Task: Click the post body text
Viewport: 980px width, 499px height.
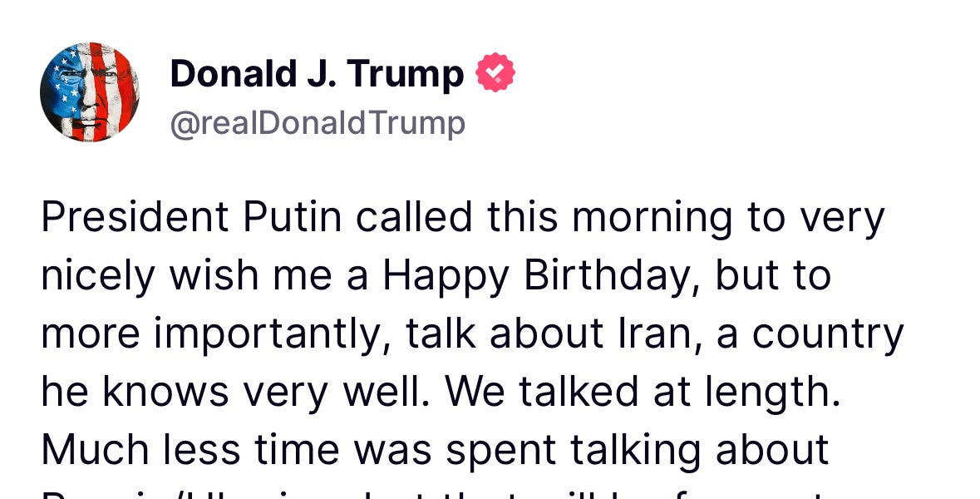Action: coord(465,333)
